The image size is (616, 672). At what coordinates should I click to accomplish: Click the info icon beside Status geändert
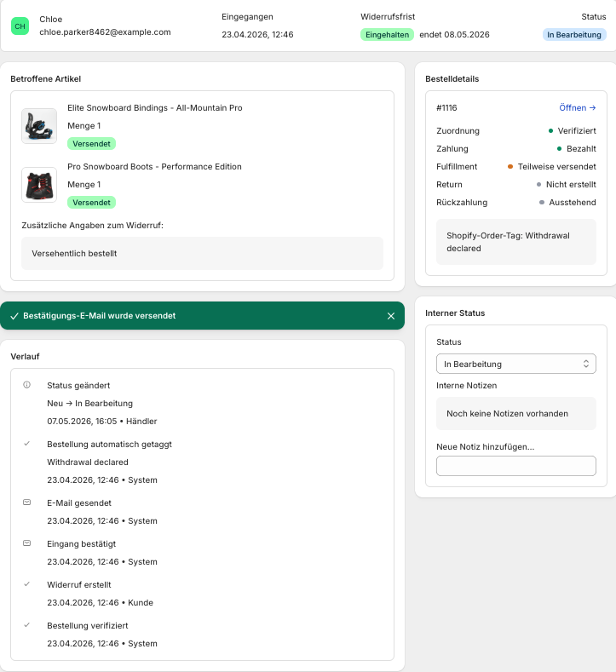pyautogui.click(x=26, y=385)
